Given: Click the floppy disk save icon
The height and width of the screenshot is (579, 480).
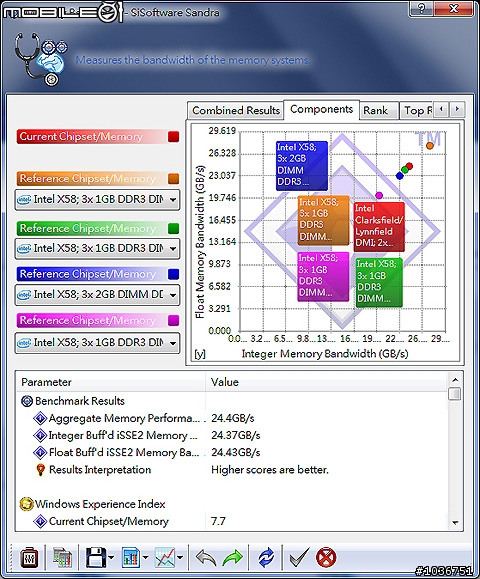Looking at the screenshot, I should click(x=96, y=558).
